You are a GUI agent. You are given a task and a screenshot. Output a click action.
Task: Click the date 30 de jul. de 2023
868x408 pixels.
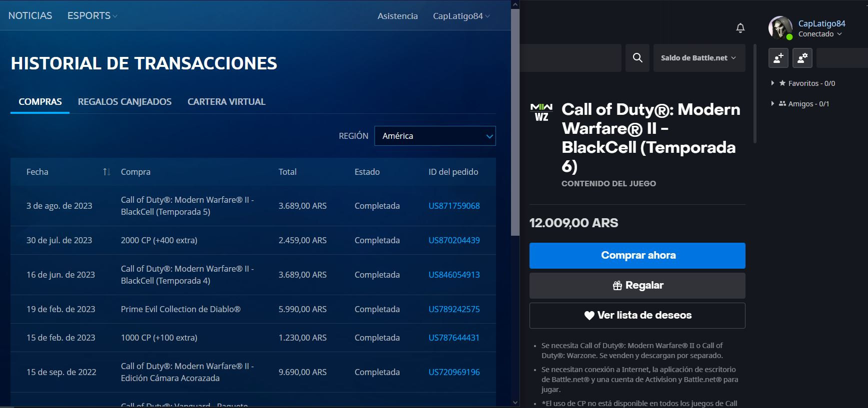point(59,240)
